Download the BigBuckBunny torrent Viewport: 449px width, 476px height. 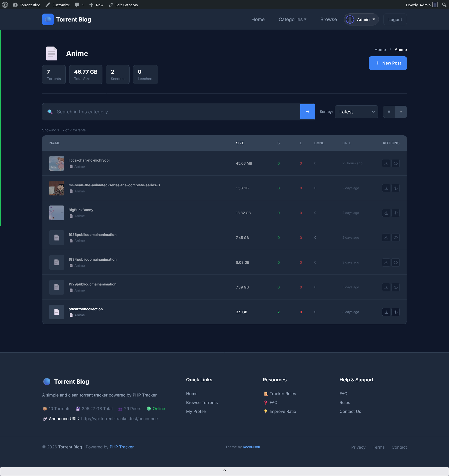pos(386,213)
